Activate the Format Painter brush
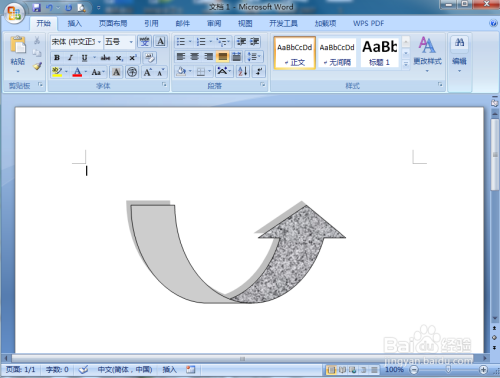This screenshot has height=378, width=500. pyautogui.click(x=37, y=66)
